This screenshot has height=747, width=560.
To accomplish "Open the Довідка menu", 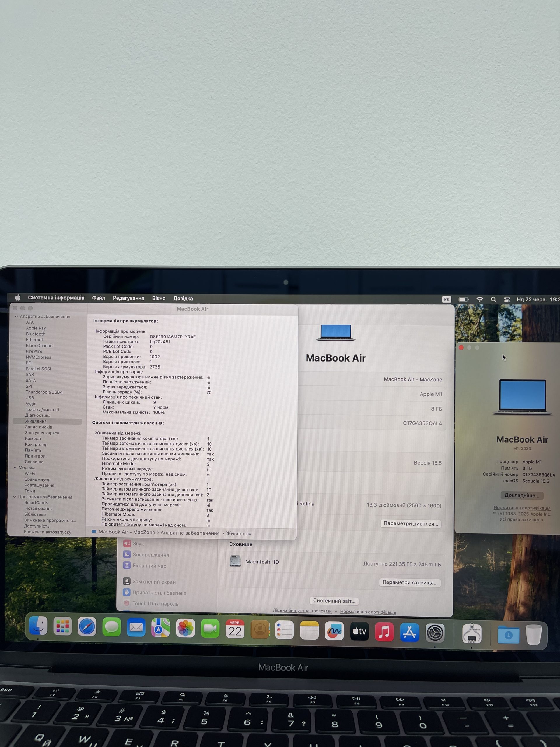I will 183,298.
